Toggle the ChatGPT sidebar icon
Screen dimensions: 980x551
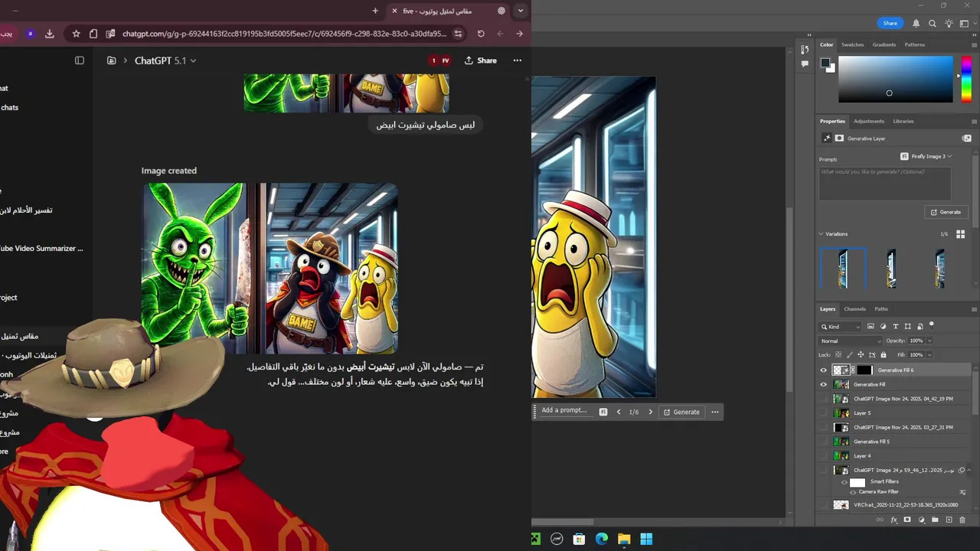click(x=80, y=60)
